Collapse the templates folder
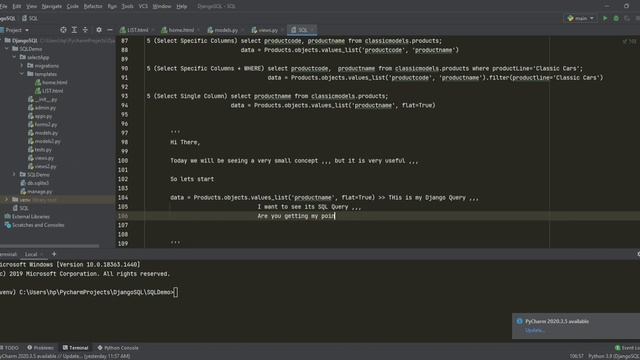Image resolution: width=640 pixels, height=360 pixels. 22,74
